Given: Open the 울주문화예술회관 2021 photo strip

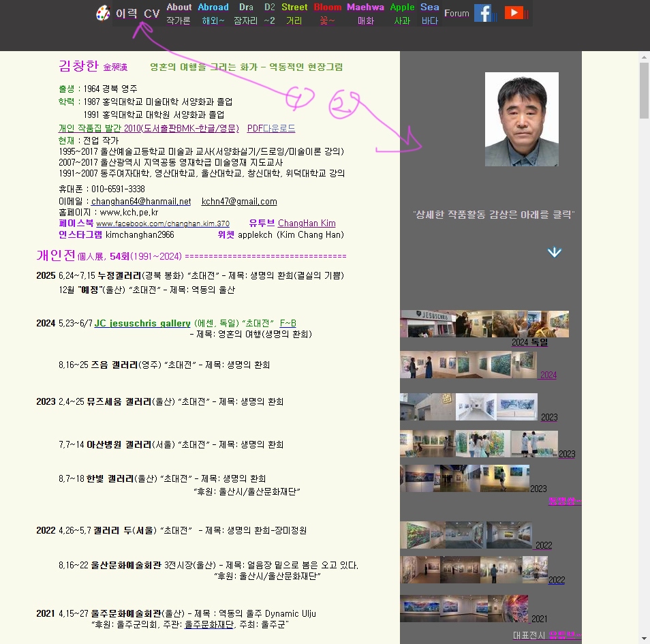Looking at the screenshot, I should 464,609.
